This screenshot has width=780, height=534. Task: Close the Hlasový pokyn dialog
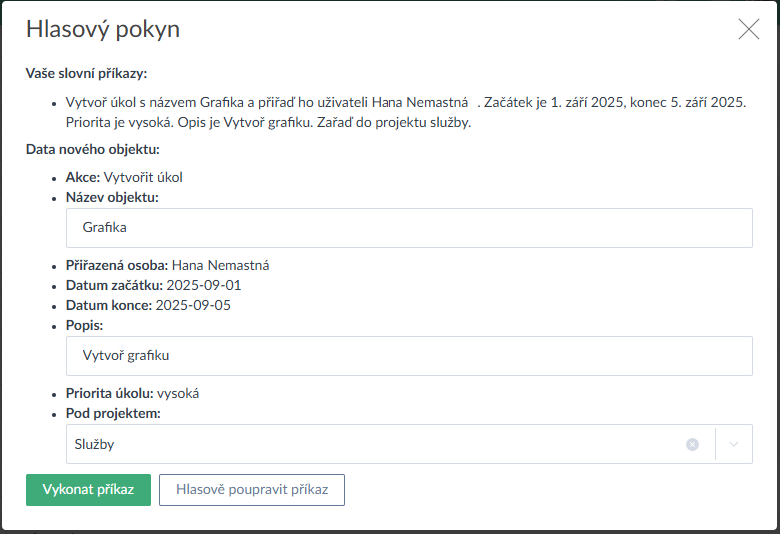(x=749, y=29)
